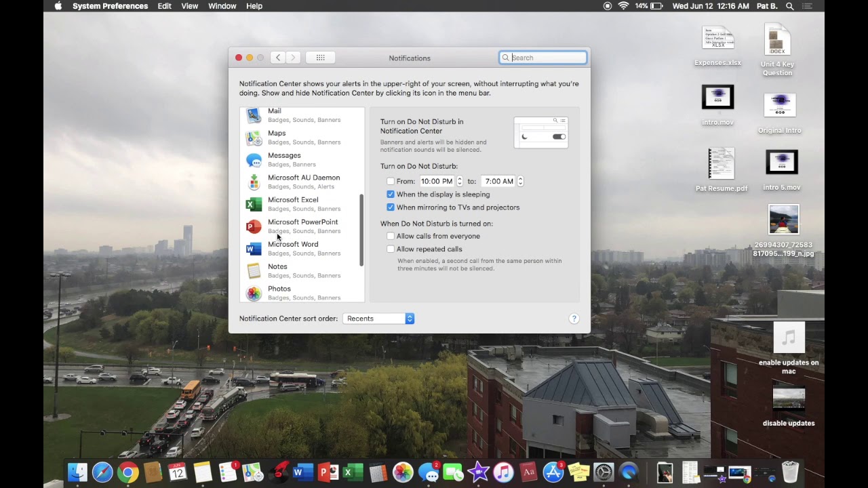
Task: Select enable updates on mac audio file
Action: [789, 348]
